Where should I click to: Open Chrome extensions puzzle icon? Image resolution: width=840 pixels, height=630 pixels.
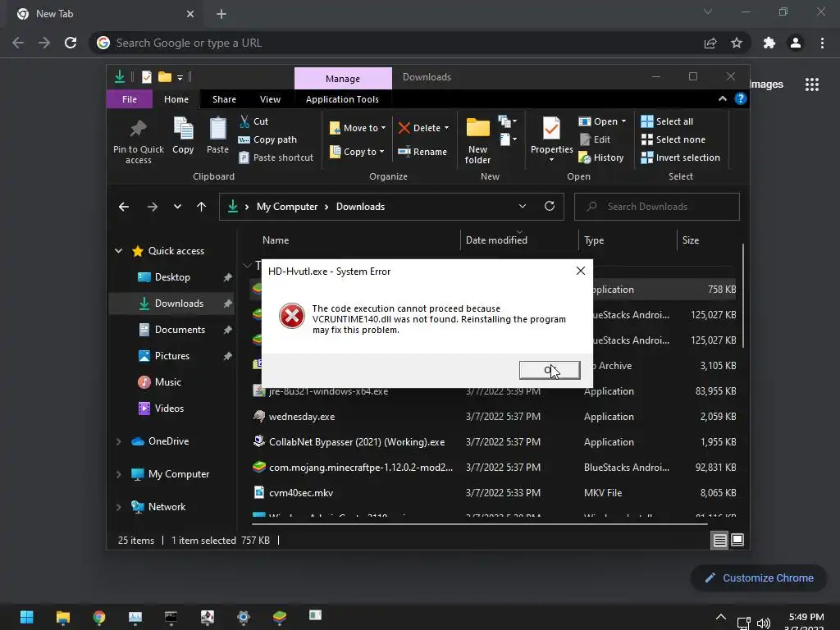(x=769, y=43)
